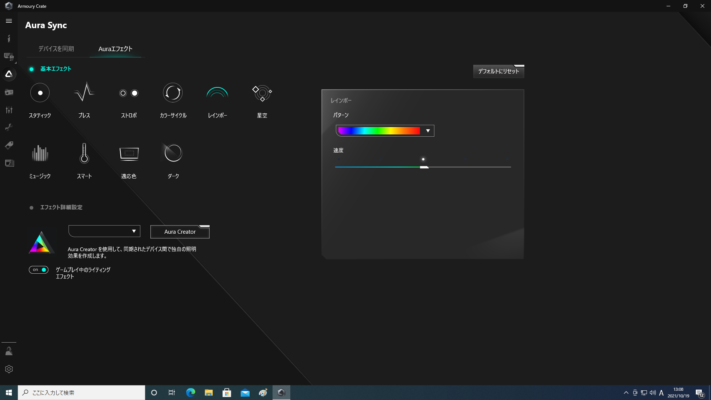Open the Settings gear in sidebar
This screenshot has width=711, height=400.
pyautogui.click(x=9, y=369)
